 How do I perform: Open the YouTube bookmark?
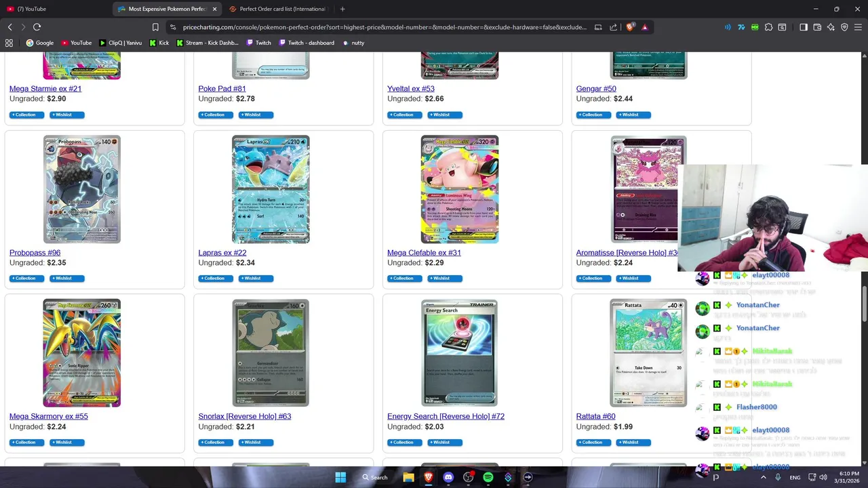(76, 43)
